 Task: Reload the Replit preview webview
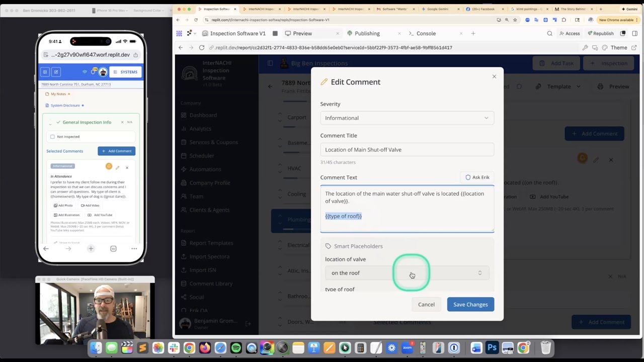pyautogui.click(x=202, y=48)
